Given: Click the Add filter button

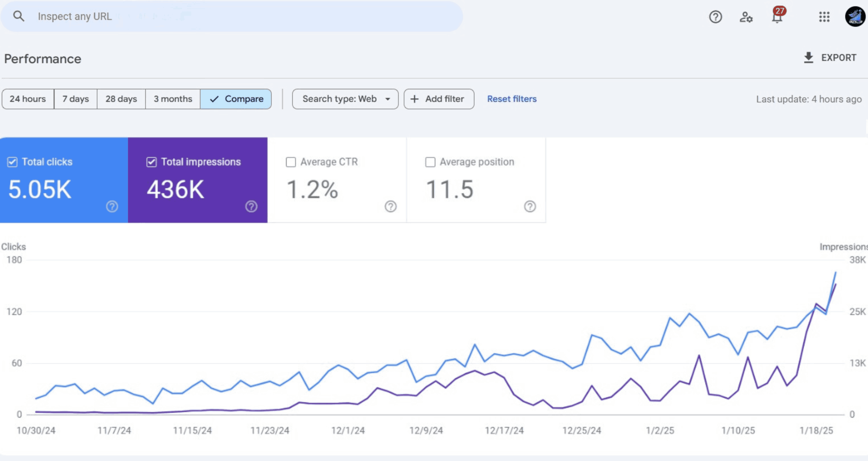Looking at the screenshot, I should point(439,99).
